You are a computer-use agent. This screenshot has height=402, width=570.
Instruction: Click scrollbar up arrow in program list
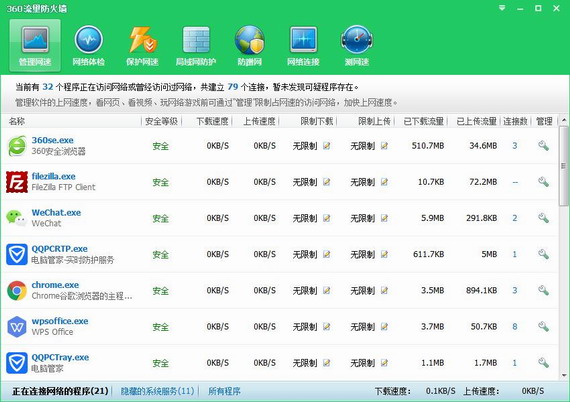tap(564, 120)
